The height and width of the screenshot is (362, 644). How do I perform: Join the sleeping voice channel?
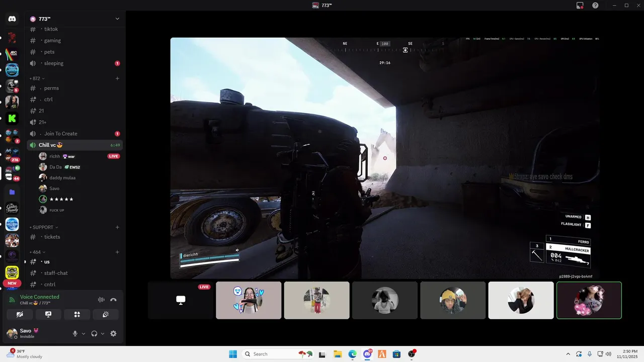(x=74, y=63)
